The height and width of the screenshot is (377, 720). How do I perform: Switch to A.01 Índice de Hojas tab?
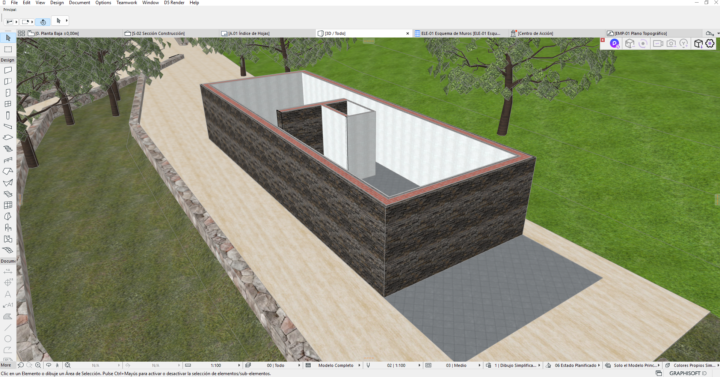point(266,33)
